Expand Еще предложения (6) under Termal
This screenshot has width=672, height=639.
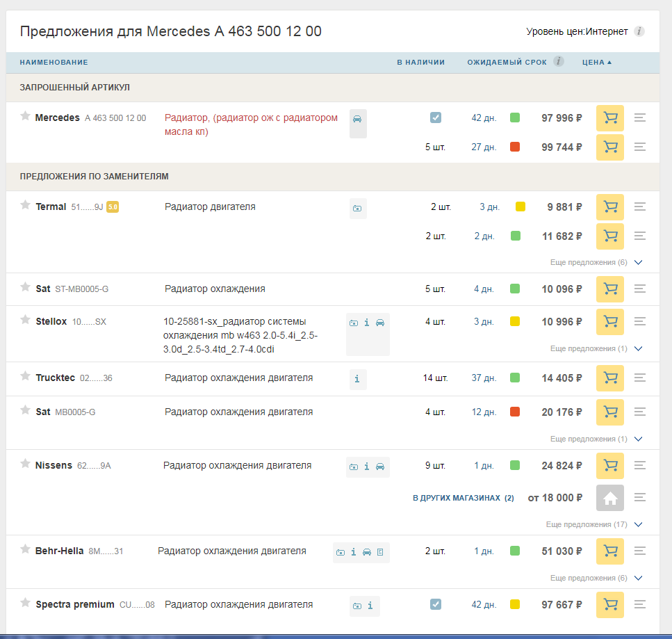(x=596, y=262)
